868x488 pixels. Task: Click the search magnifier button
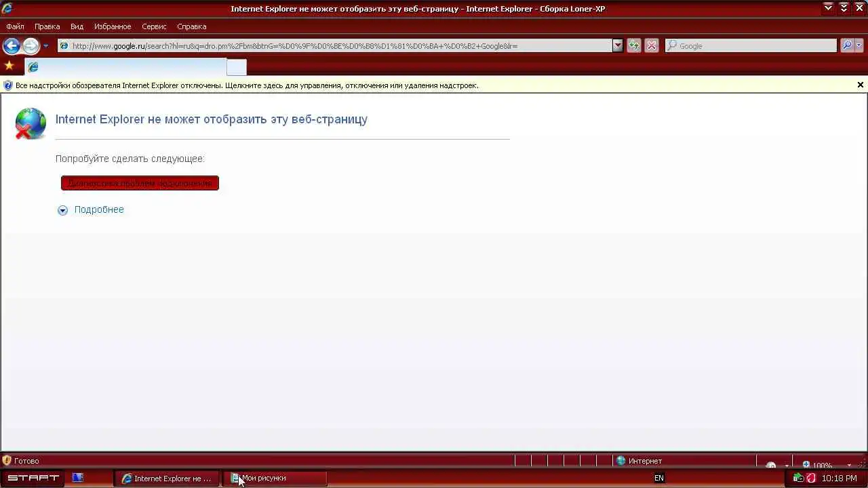click(x=847, y=46)
